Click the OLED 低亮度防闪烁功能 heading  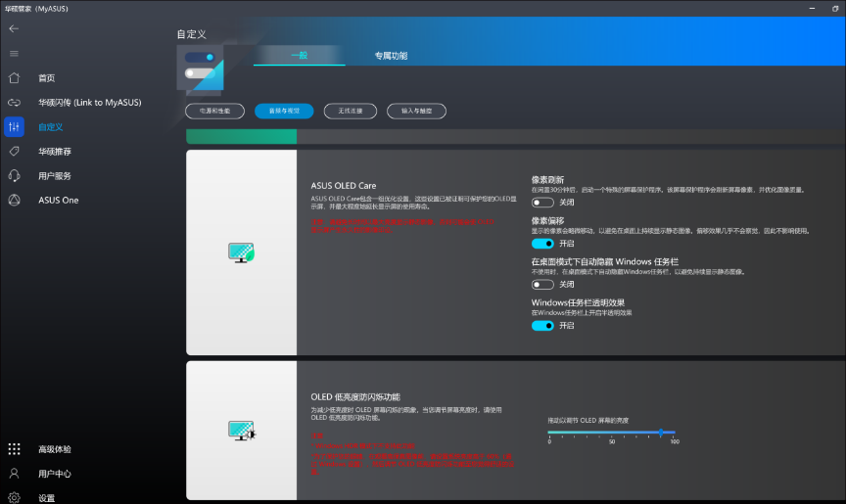coord(355,396)
